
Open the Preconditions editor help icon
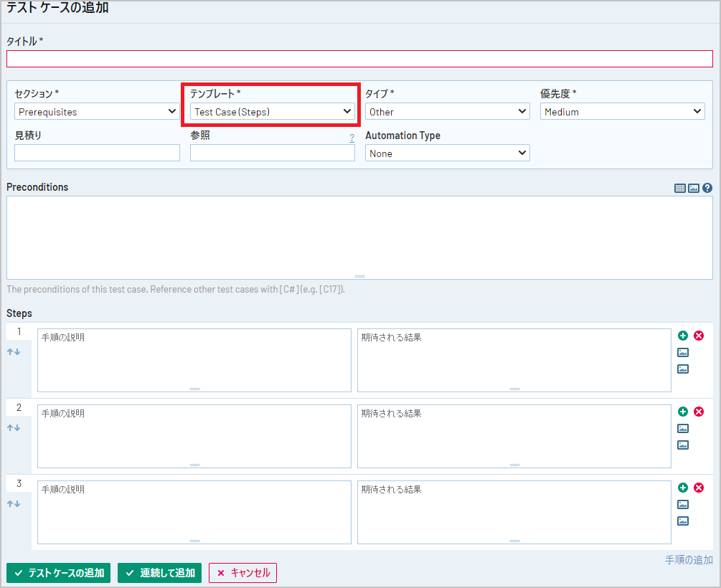coord(707,188)
